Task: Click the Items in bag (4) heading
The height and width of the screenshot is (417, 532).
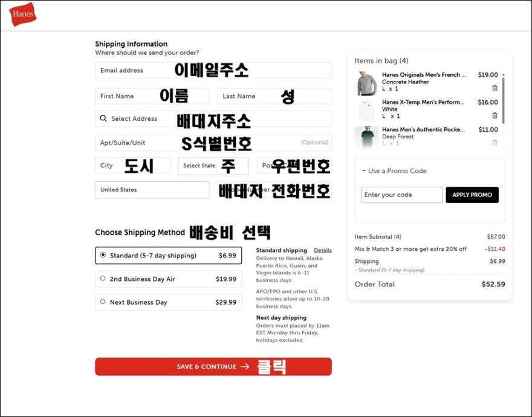Action: 381,60
